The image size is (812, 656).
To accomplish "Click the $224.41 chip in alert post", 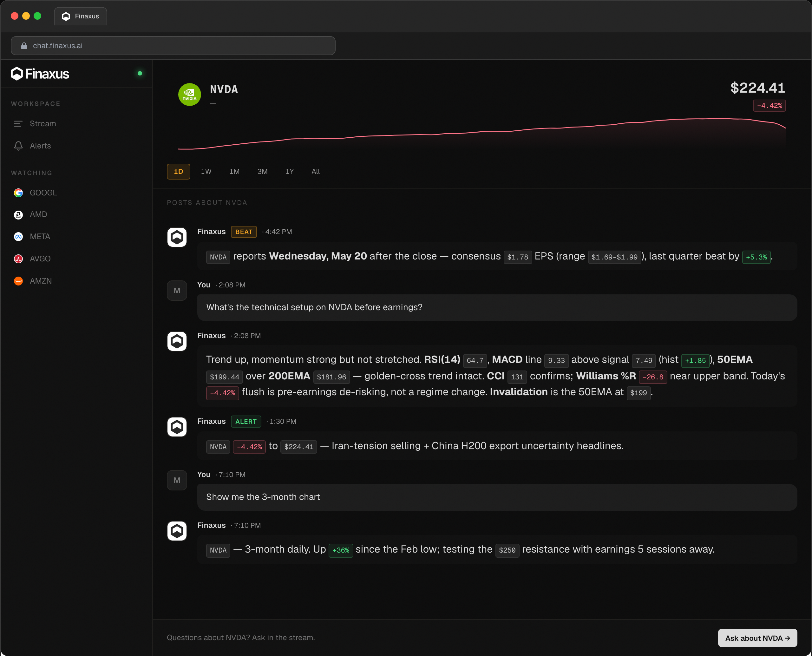I will (298, 447).
